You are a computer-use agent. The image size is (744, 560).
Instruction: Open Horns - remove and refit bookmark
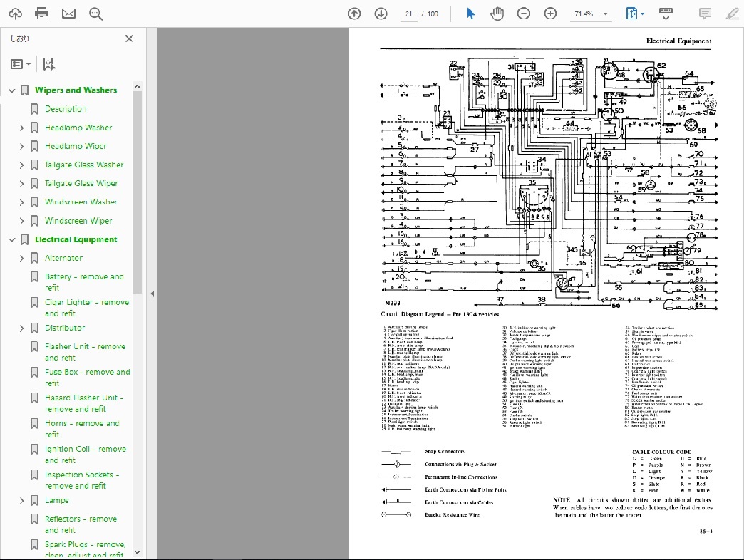pyautogui.click(x=82, y=429)
